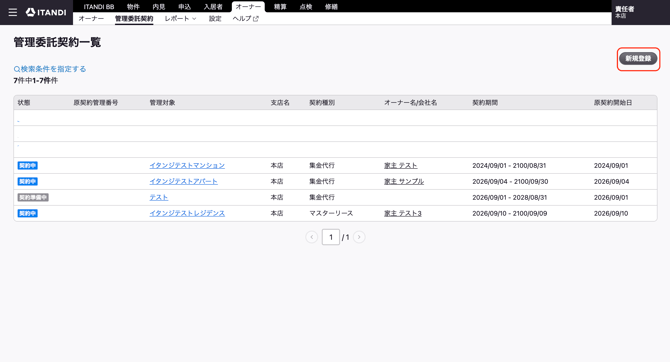
Task: Open the ヘルプ external link
Action: click(245, 19)
